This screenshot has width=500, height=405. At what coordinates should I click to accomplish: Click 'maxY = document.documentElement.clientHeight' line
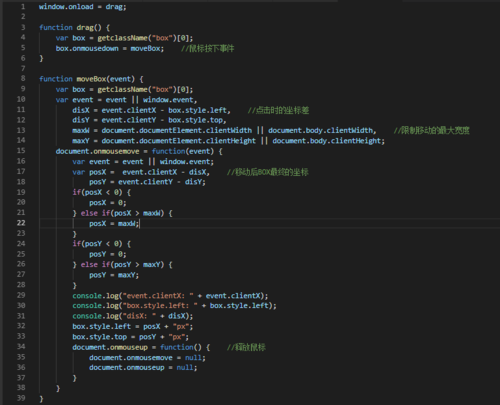(x=228, y=141)
